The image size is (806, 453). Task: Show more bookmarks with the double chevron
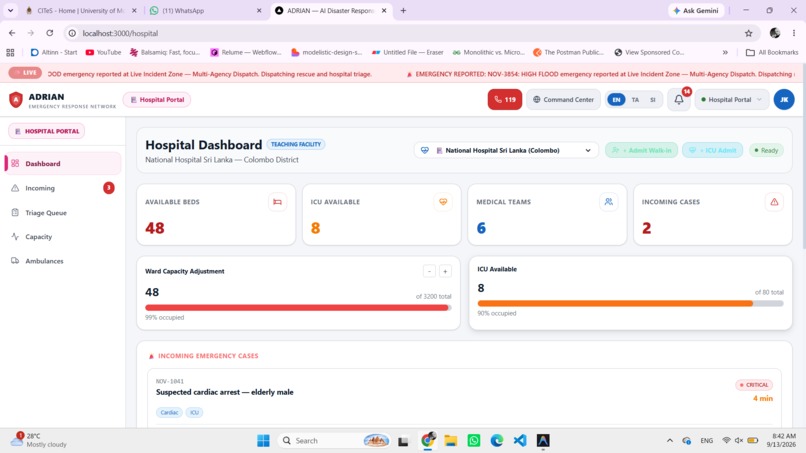725,52
